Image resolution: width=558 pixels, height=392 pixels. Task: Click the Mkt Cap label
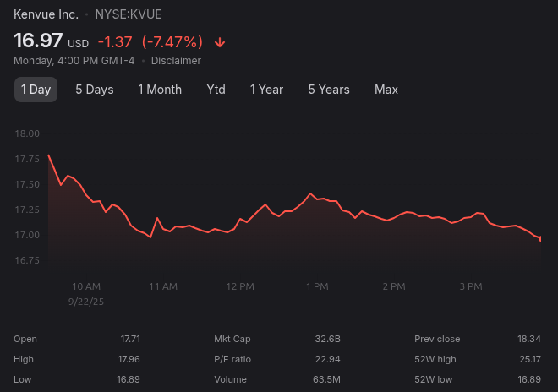(232, 339)
